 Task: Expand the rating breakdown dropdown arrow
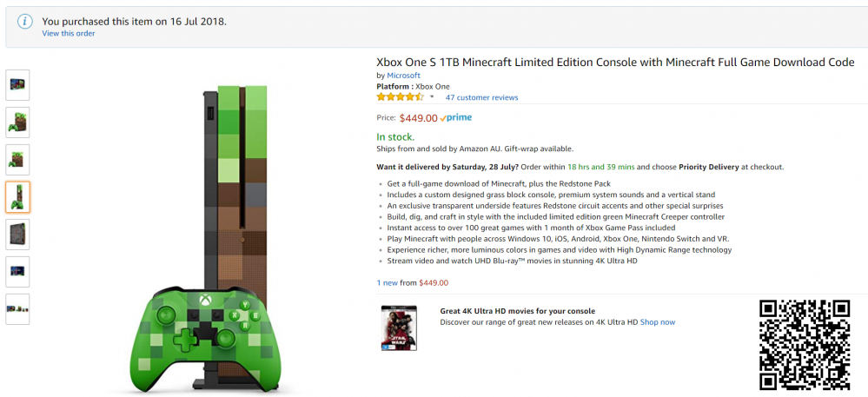(432, 97)
